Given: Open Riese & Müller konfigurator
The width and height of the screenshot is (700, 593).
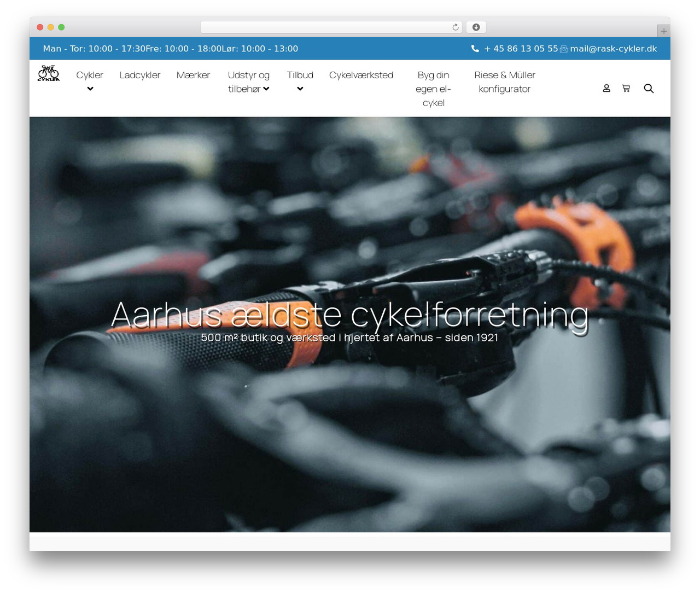Looking at the screenshot, I should coord(505,82).
